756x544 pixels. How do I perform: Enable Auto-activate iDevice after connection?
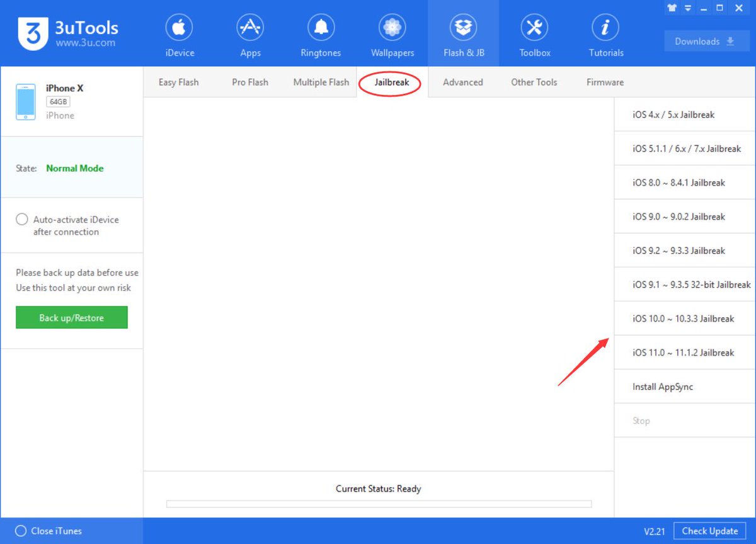coord(22,219)
